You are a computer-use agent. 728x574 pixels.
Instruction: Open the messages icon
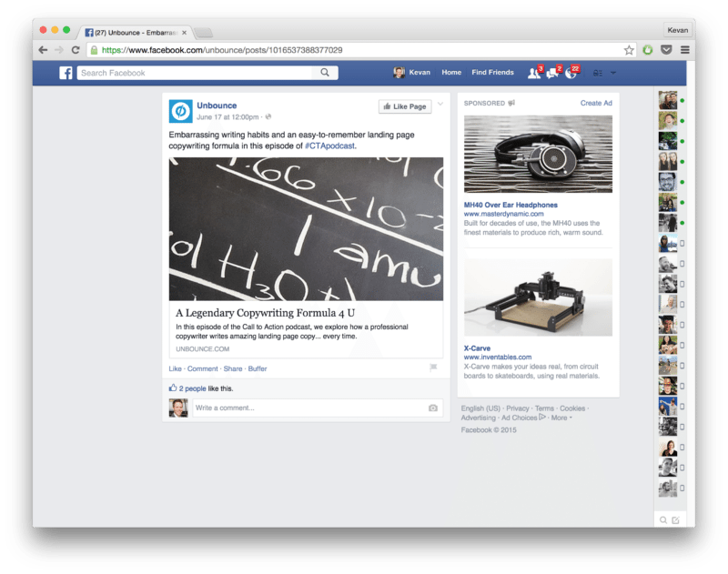click(x=552, y=73)
